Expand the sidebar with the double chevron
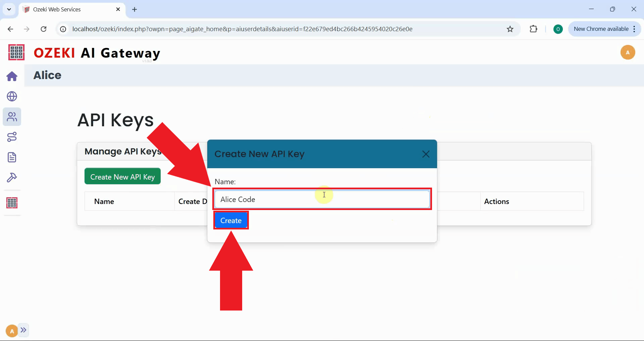644x341 pixels. (x=24, y=330)
